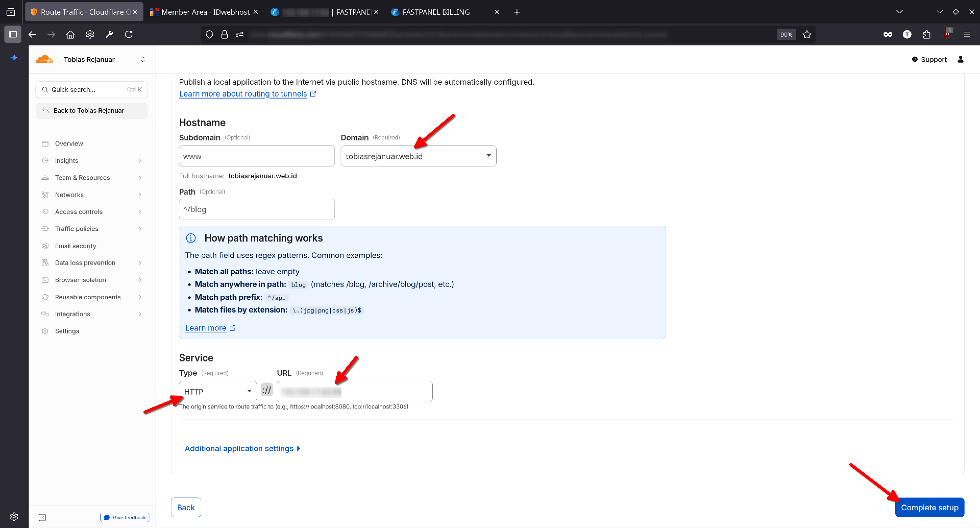Viewport: 980px width, 528px height.
Task: Open Learn more about routing to tunnels link
Action: (x=243, y=94)
